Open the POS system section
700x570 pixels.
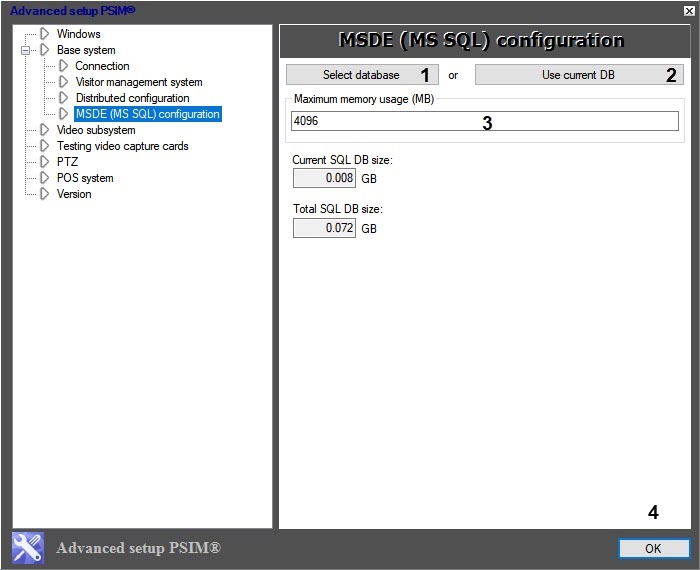coord(85,178)
